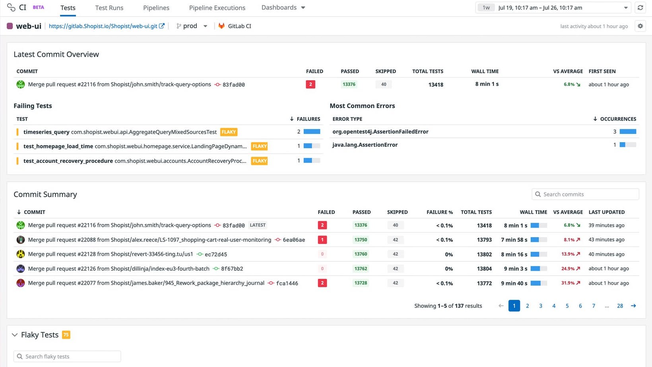Go to page 7 of commits

(x=593, y=306)
